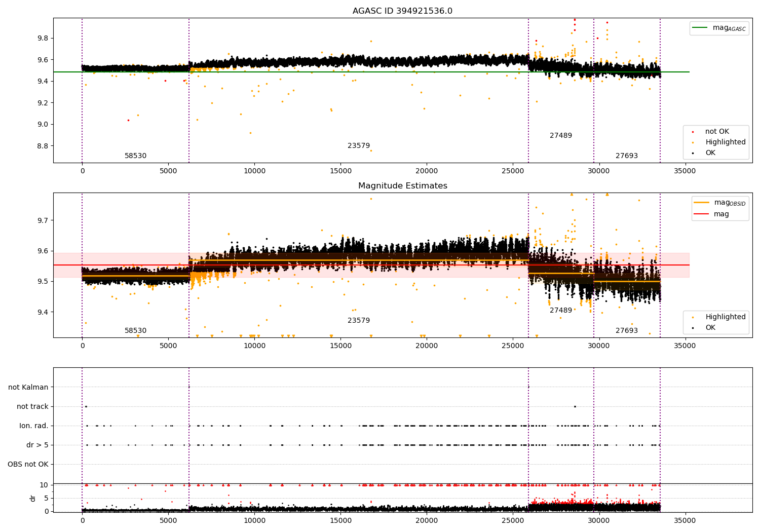Click the 9.8 y-axis tick label
760x532 pixels.
coord(43,38)
